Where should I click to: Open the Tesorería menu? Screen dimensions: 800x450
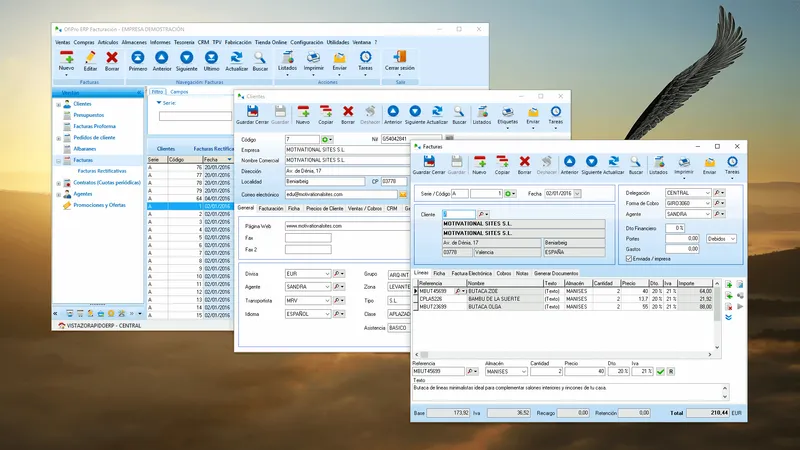tap(184, 42)
